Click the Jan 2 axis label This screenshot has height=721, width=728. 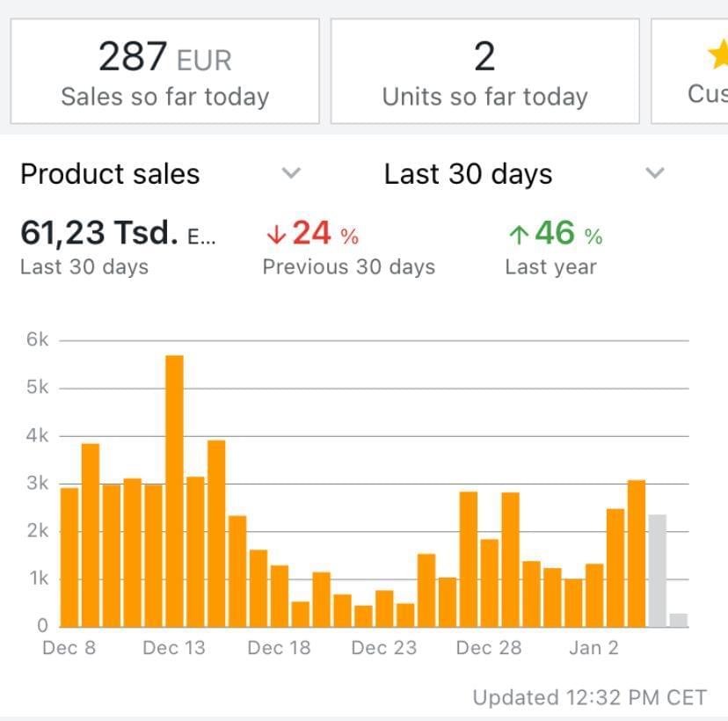point(593,648)
